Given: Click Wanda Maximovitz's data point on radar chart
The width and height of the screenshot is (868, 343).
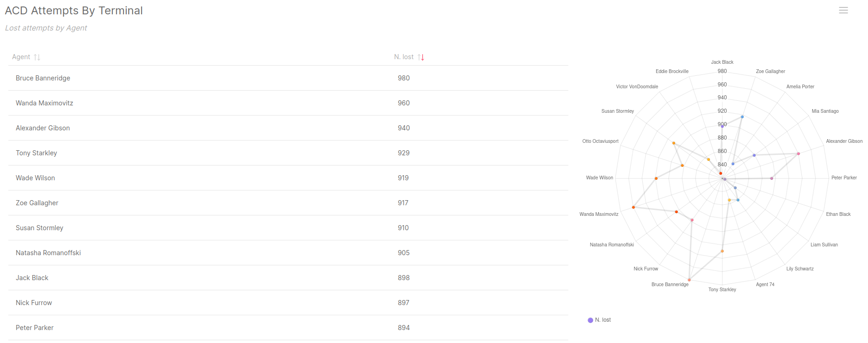Looking at the screenshot, I should pyautogui.click(x=634, y=207).
